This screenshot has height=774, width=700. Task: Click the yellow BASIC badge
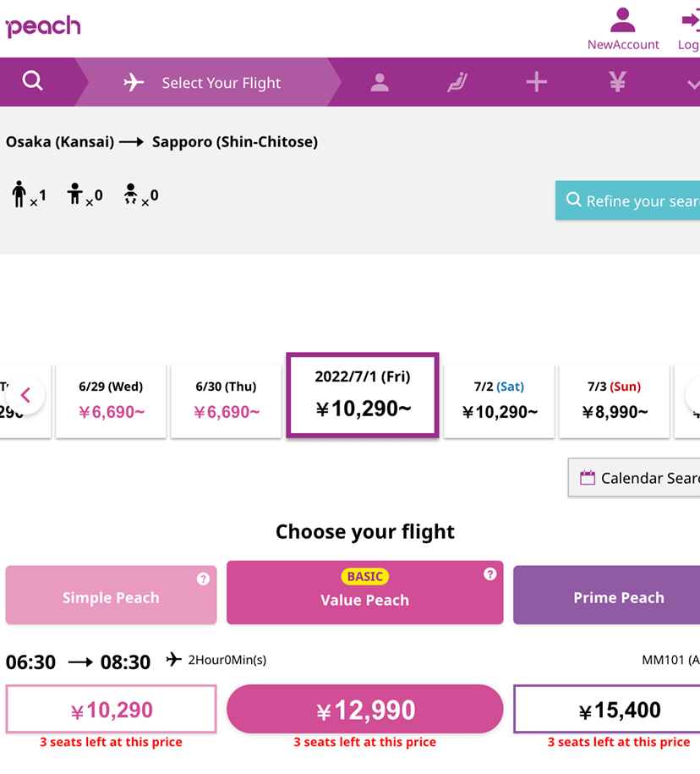click(365, 576)
